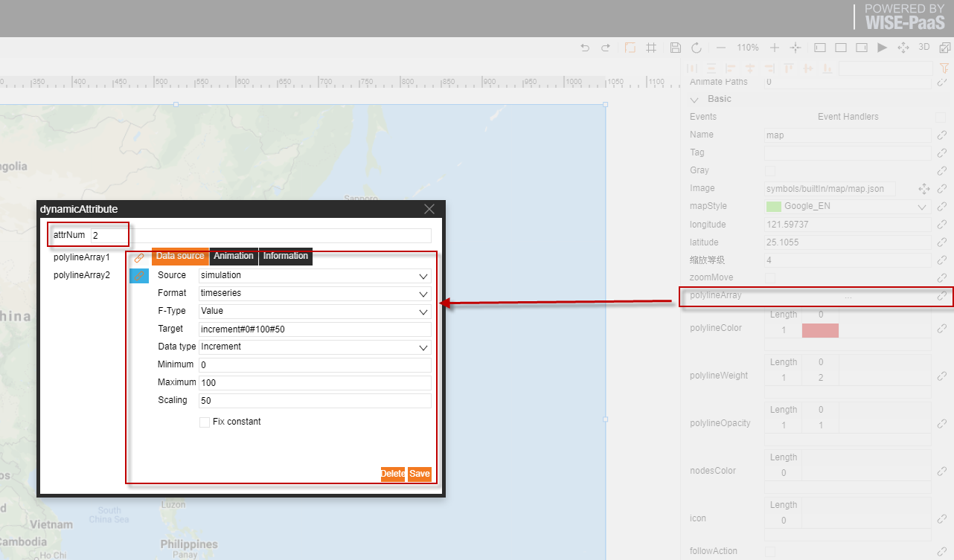Toggle the Gray checkbox
Image resolution: width=954 pixels, height=560 pixels.
tap(770, 170)
